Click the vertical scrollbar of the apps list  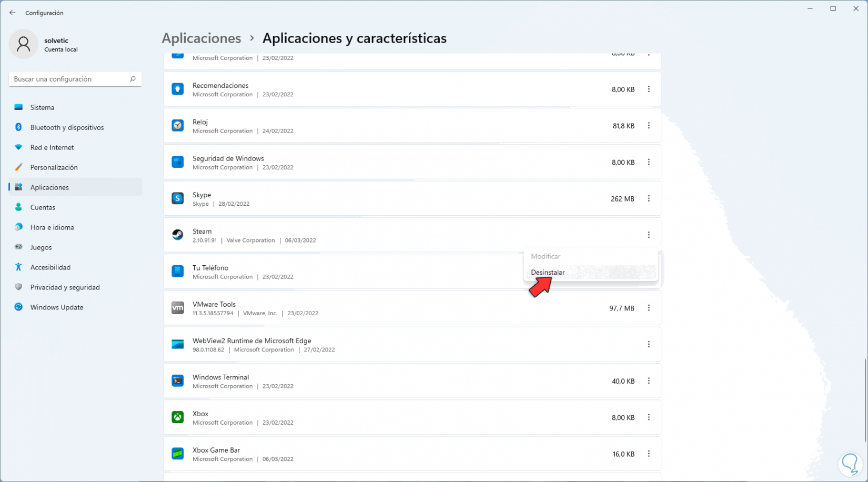[x=865, y=400]
